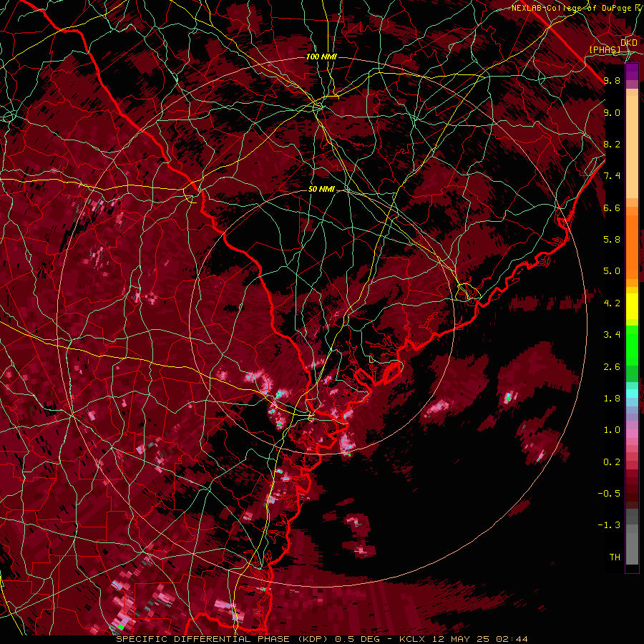Click the 9.0 value on color scale
Image resolution: width=644 pixels, height=644 pixels.
pyautogui.click(x=612, y=112)
